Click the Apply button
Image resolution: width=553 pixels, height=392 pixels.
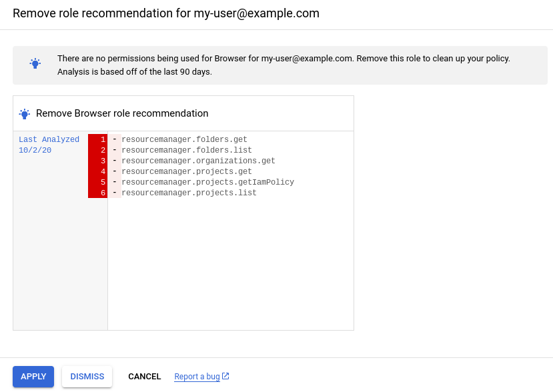click(x=33, y=377)
